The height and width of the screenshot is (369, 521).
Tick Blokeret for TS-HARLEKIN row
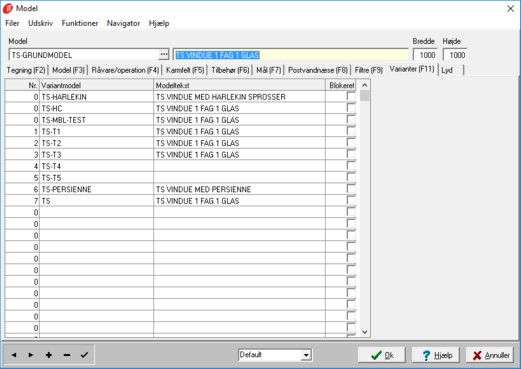351,97
